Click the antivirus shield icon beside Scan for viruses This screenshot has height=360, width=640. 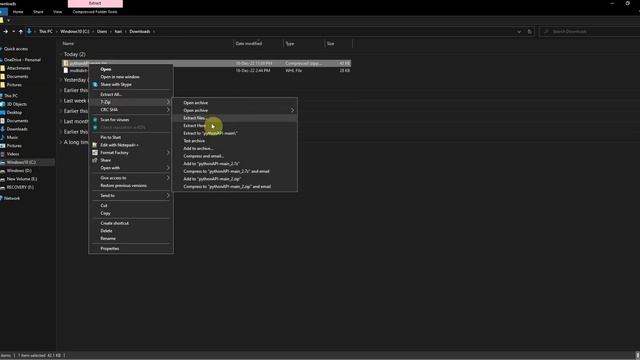(95, 120)
